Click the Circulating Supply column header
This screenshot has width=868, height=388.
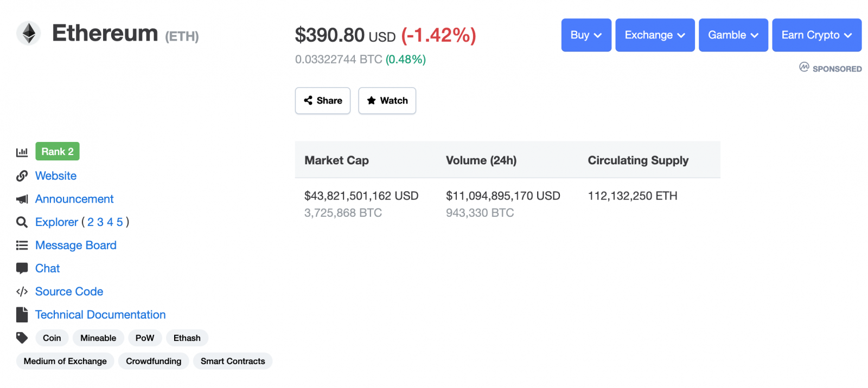[x=638, y=160]
